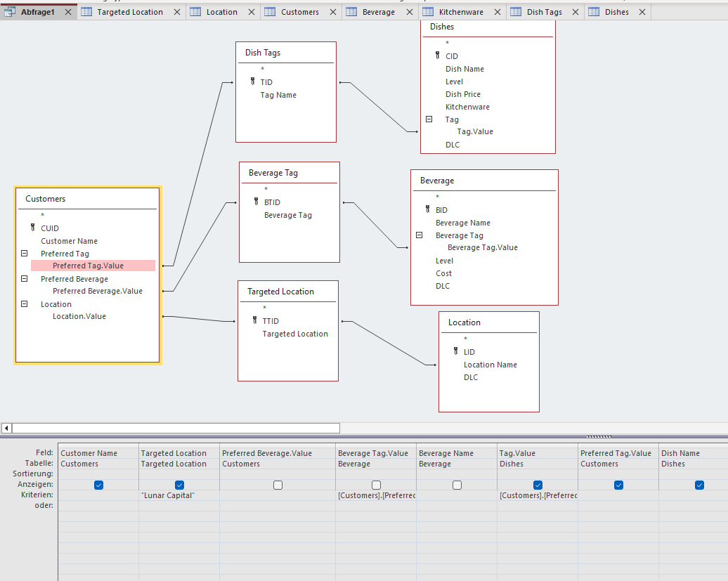Select the Customer Name field cell in grid
Image resolution: width=728 pixels, height=581 pixels.
[98, 453]
